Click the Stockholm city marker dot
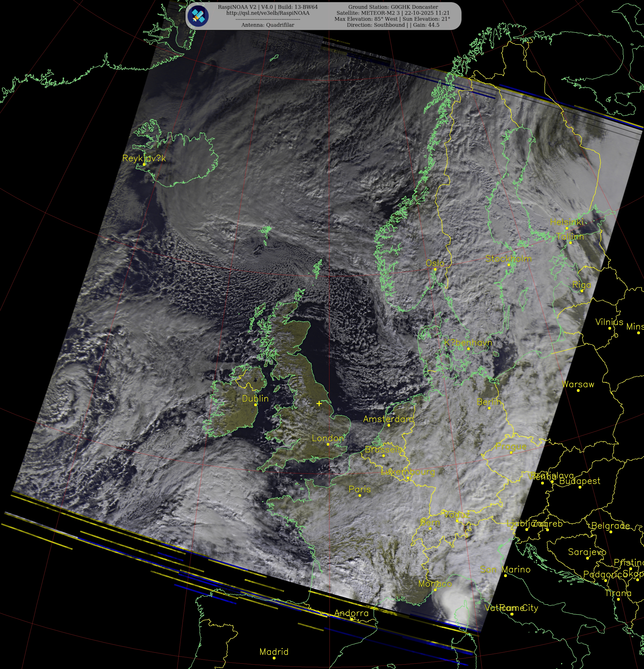 (509, 265)
